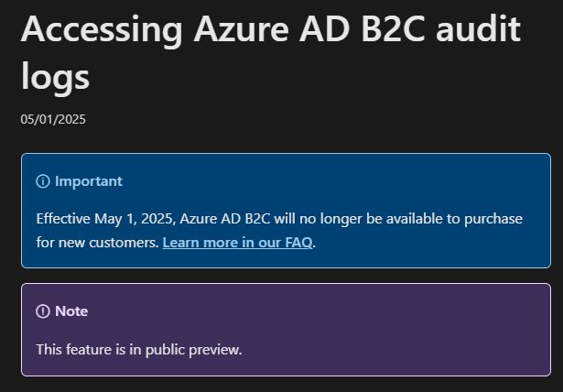The width and height of the screenshot is (563, 392).
Task: Click the AD abbreviation in the title
Action: [325, 28]
